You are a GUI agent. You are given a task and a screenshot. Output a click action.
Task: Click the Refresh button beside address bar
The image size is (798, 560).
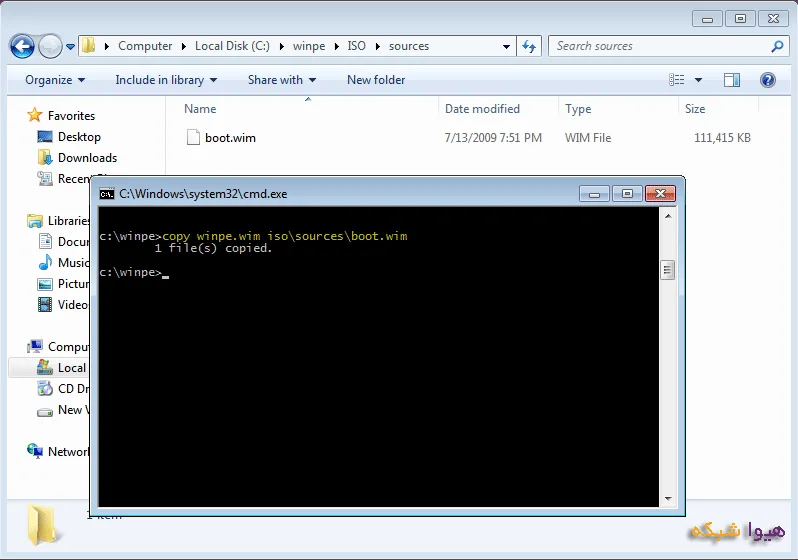(529, 46)
